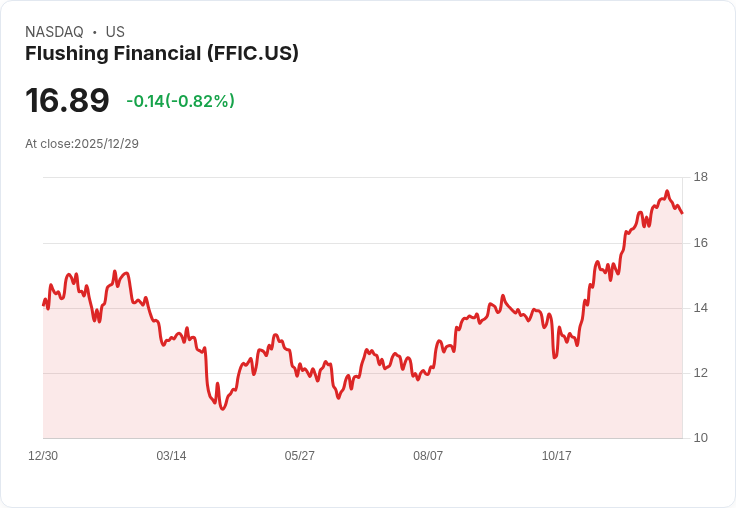Click the 12 label on the price axis

[x=701, y=373]
